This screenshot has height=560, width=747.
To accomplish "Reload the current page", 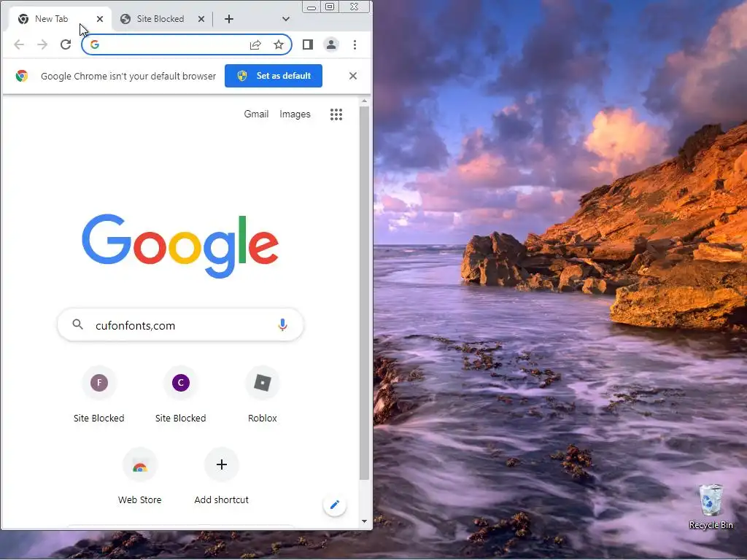I will [x=66, y=44].
